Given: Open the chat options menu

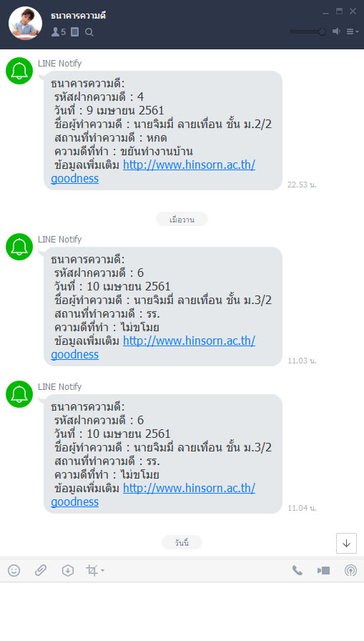Looking at the screenshot, I should 352,31.
